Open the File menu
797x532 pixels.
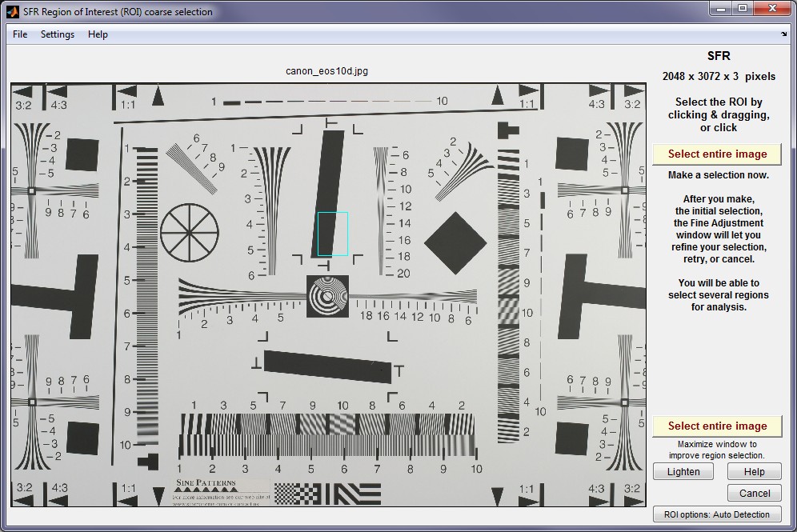[20, 34]
